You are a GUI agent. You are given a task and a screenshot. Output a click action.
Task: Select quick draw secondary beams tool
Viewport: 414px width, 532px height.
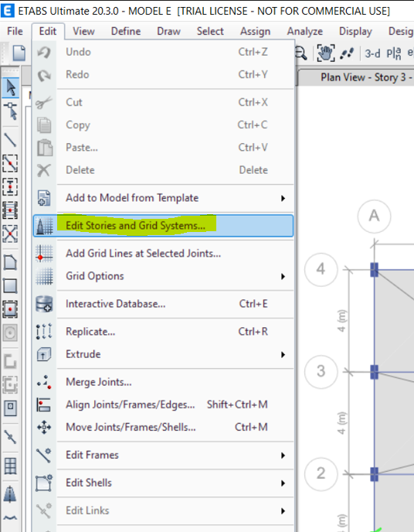[x=10, y=210]
